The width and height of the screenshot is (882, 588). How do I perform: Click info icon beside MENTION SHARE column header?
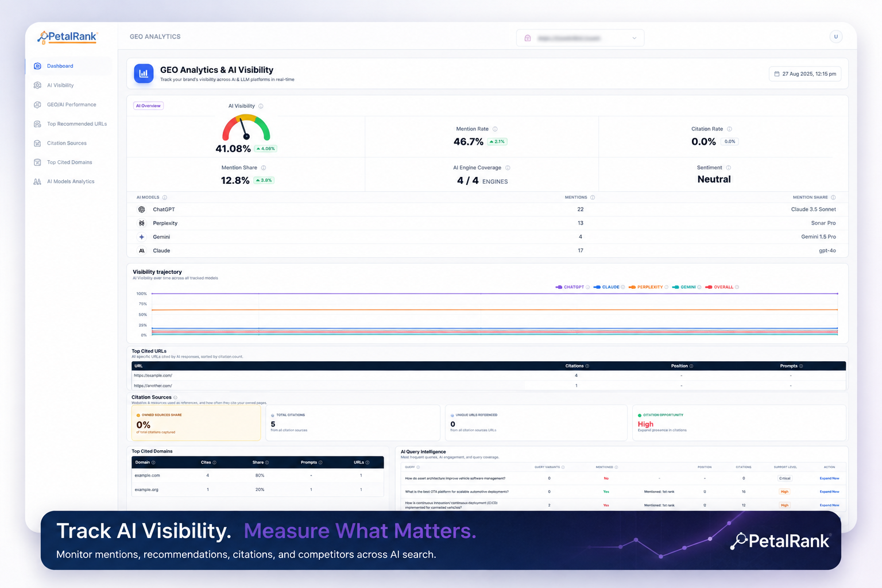pos(833,198)
